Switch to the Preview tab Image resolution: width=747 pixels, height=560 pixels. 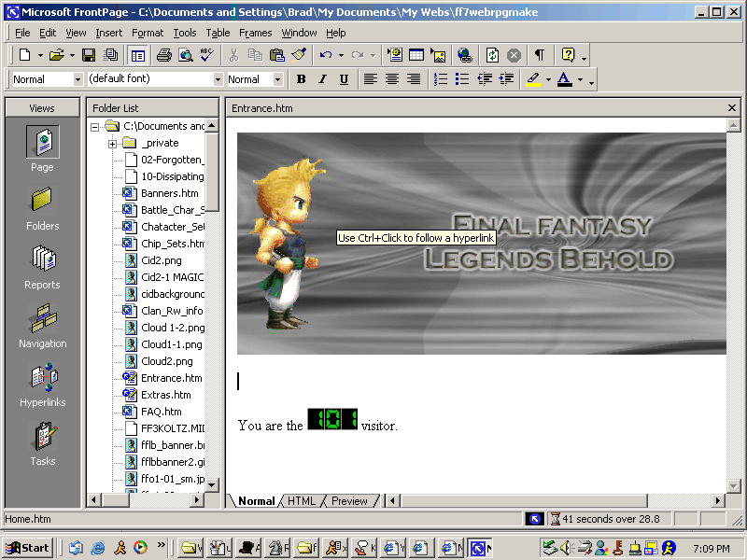coord(349,501)
